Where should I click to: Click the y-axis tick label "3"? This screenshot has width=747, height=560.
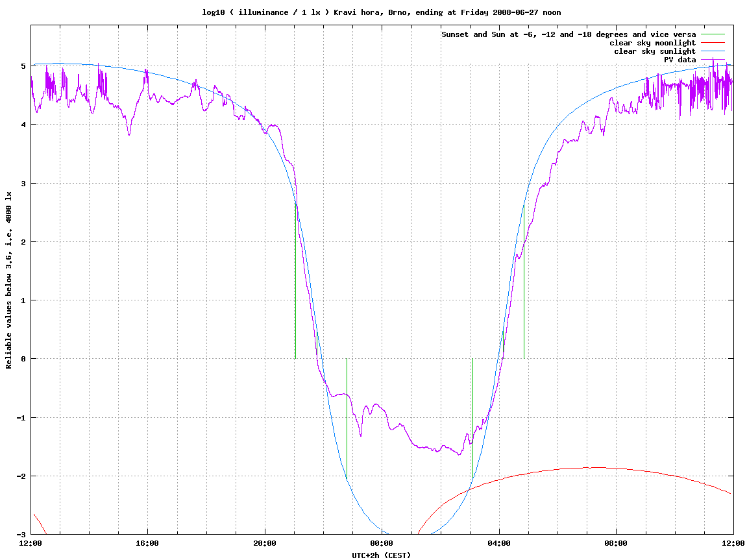point(23,184)
